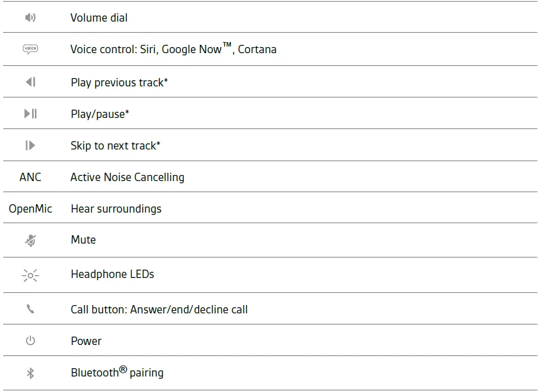Click the power symbol icon
The height and width of the screenshot is (392, 541).
tap(30, 341)
